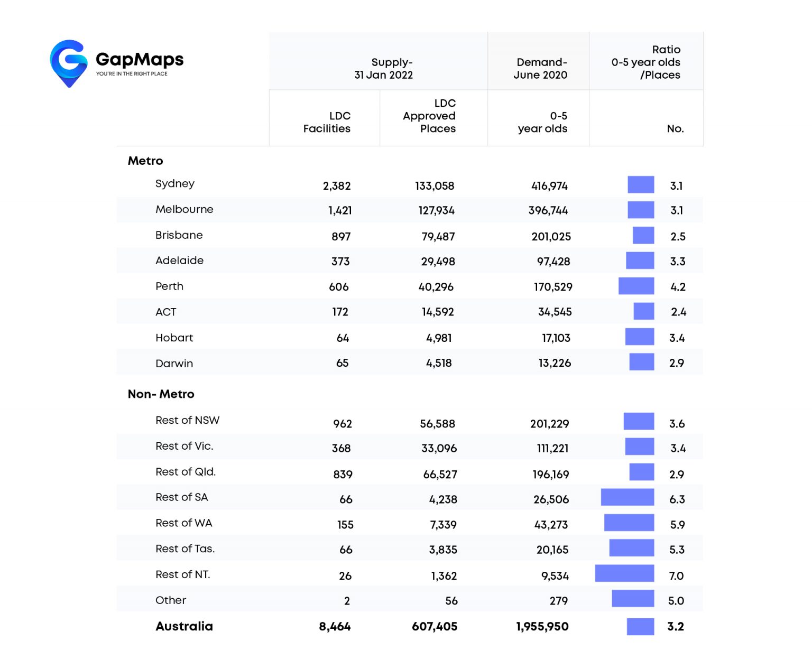Select the Sydney row label
812x669 pixels.
[175, 184]
